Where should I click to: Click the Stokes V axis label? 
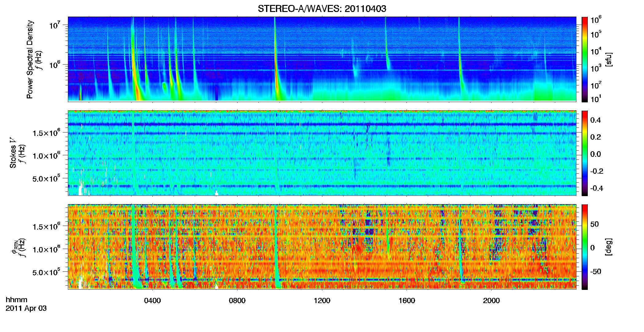click(x=13, y=153)
